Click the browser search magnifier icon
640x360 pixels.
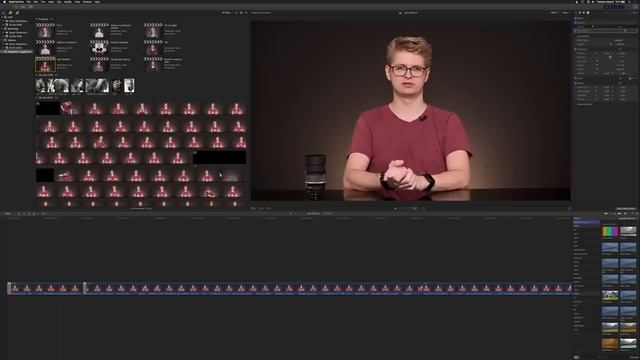[246, 13]
